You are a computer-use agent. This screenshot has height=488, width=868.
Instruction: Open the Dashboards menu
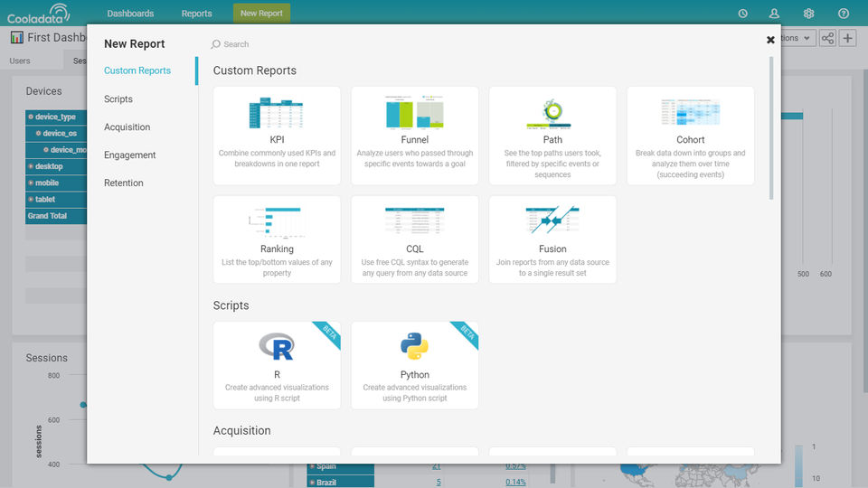pos(130,14)
